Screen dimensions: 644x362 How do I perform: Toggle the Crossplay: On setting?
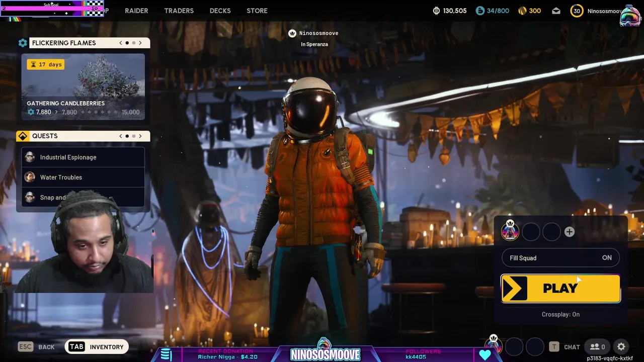(x=560, y=314)
